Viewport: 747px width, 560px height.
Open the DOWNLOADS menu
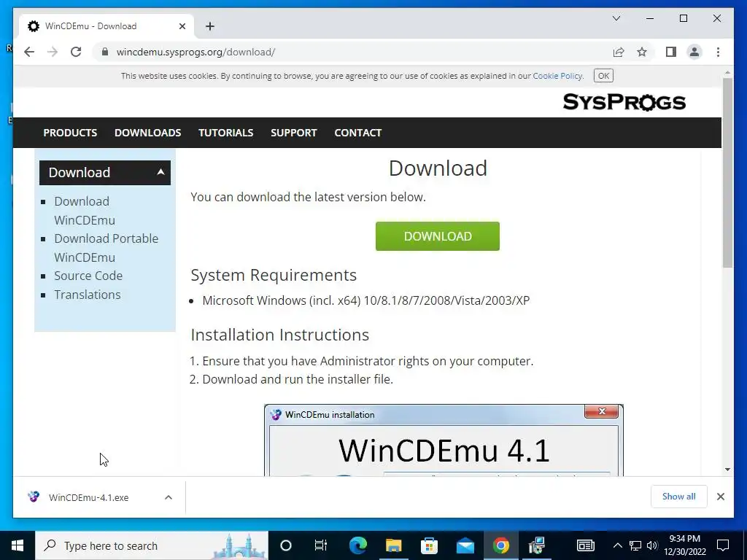[147, 133]
